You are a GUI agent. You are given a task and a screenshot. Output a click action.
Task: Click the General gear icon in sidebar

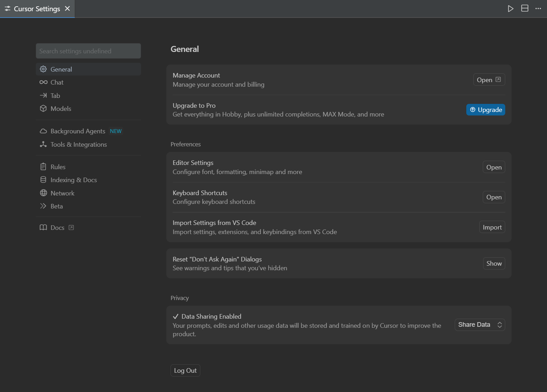pyautogui.click(x=43, y=69)
